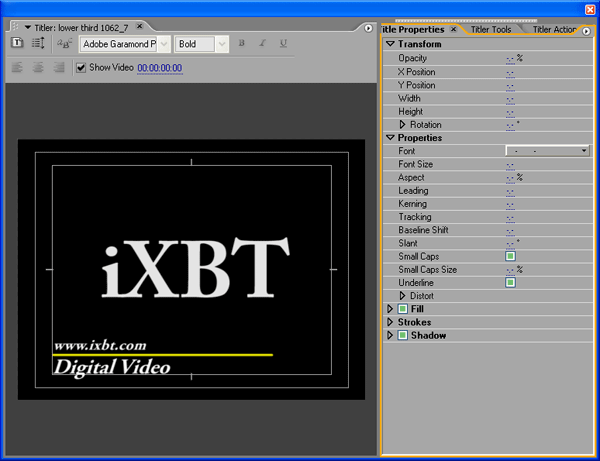Select the iXBT title text
This screenshot has width=600, height=461.
(x=195, y=267)
